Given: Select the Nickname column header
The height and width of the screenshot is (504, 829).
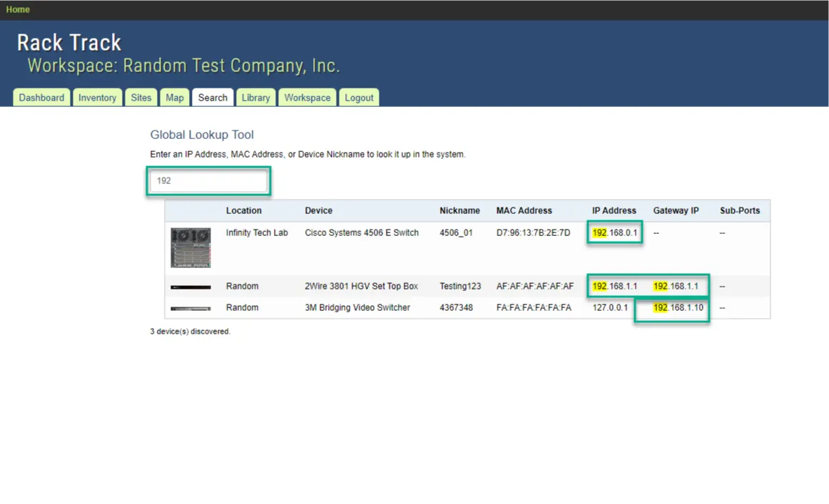Looking at the screenshot, I should click(x=459, y=210).
